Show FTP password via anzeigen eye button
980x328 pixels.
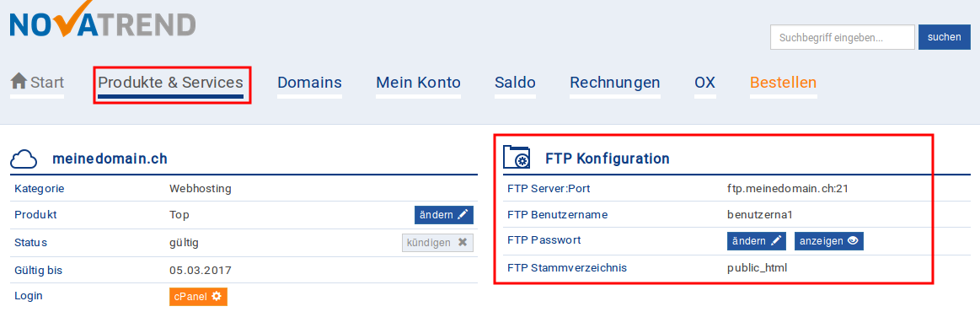click(829, 241)
